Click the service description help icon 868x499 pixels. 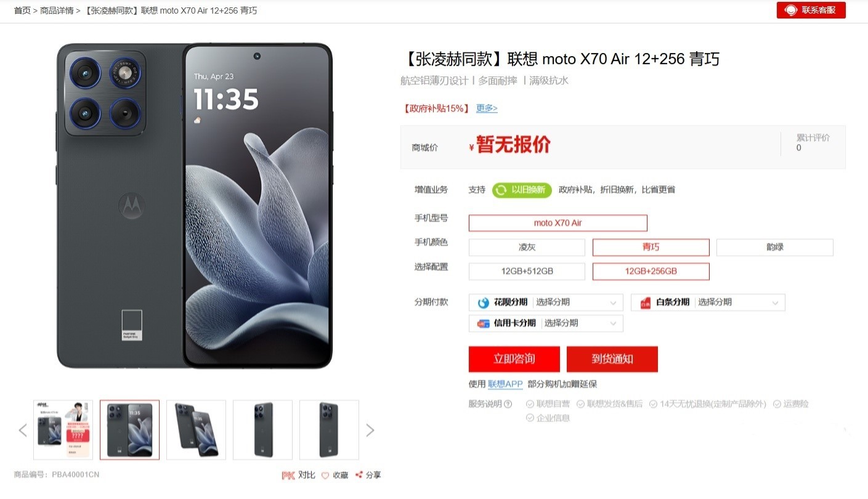[508, 404]
